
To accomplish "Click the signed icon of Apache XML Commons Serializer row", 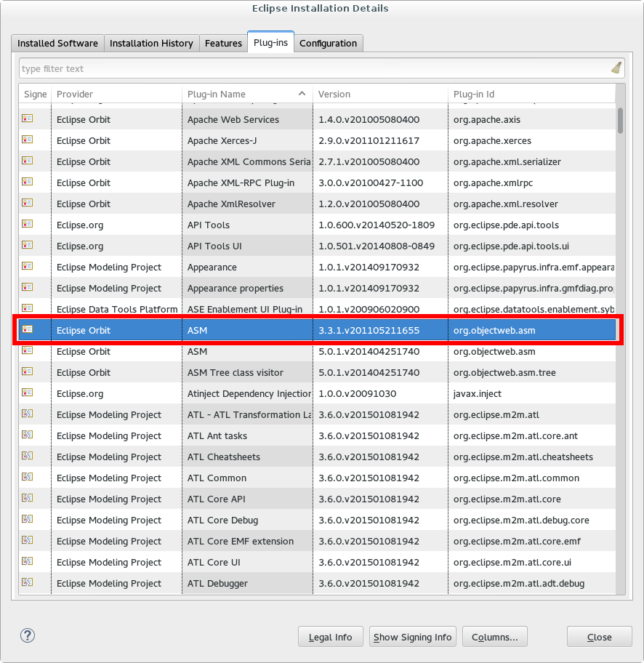I will [x=28, y=161].
